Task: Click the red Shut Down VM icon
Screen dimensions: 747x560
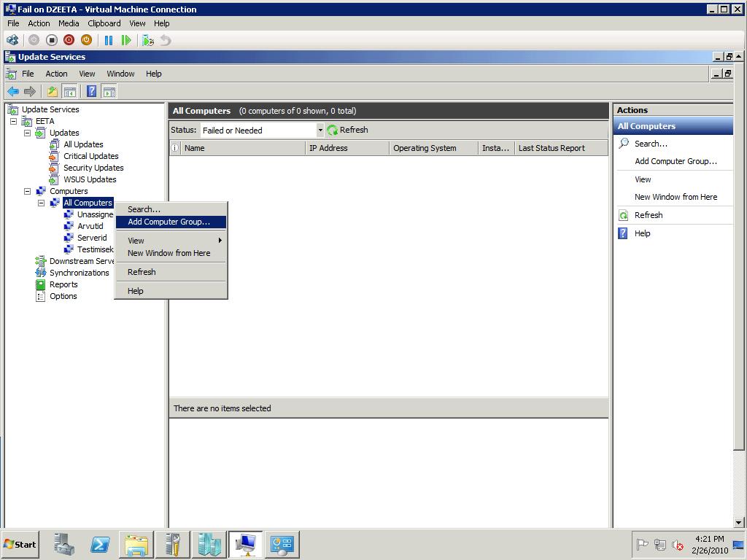Action: point(69,41)
